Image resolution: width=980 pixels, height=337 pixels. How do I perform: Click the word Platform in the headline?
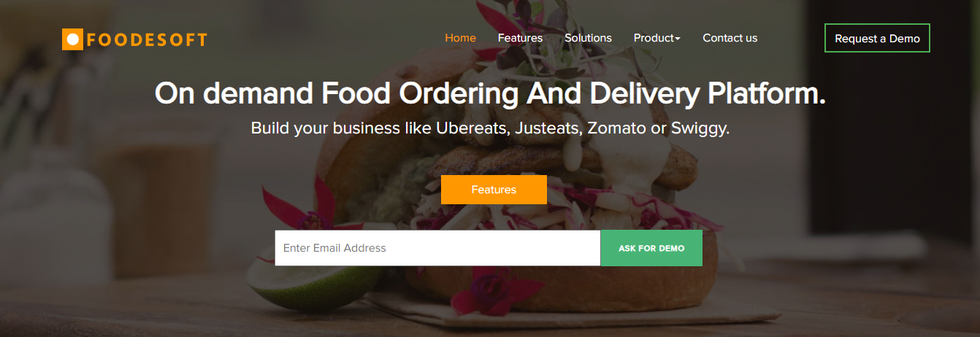(x=767, y=94)
